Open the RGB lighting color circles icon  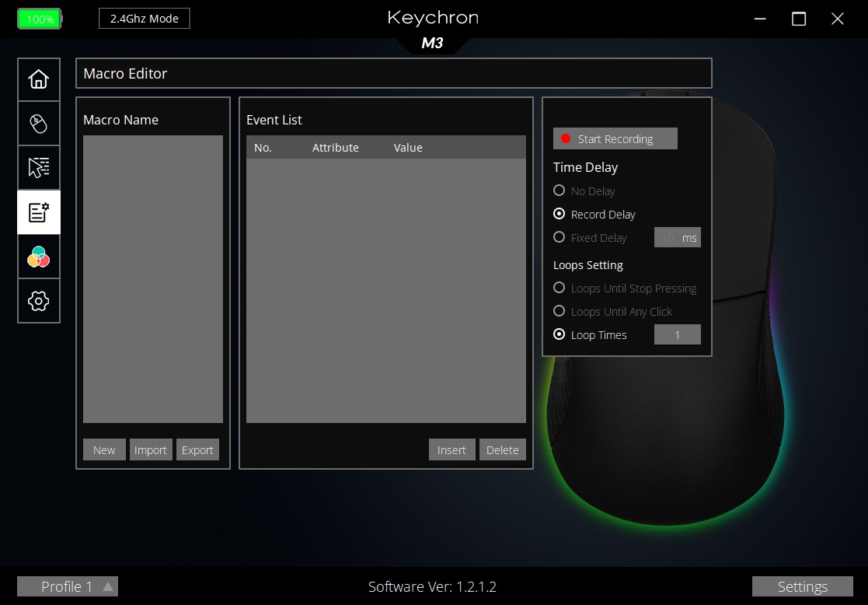pos(39,257)
